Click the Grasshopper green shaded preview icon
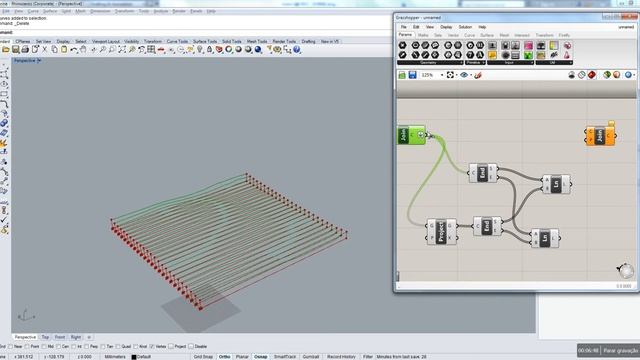 pyautogui.click(x=607, y=75)
